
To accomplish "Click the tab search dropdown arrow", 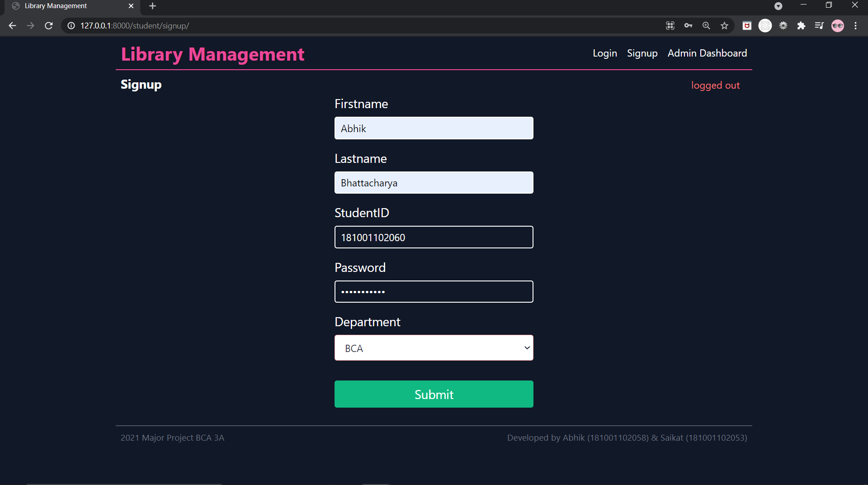I will coord(778,6).
